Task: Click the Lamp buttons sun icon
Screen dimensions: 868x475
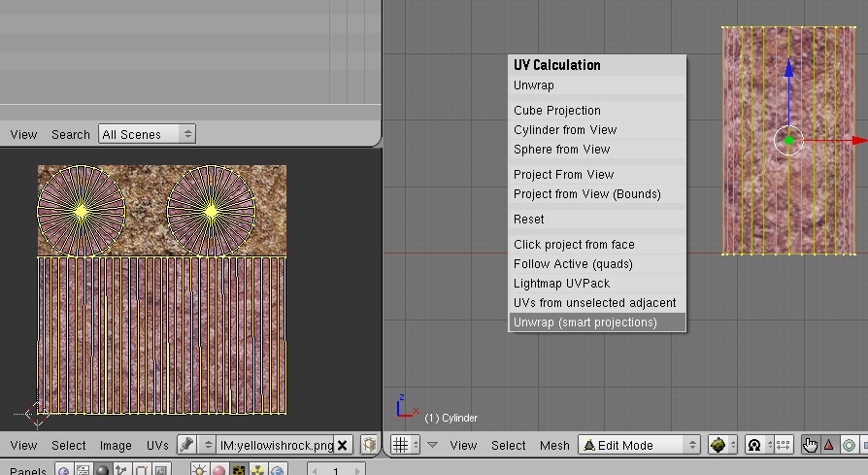Action: coord(199,470)
